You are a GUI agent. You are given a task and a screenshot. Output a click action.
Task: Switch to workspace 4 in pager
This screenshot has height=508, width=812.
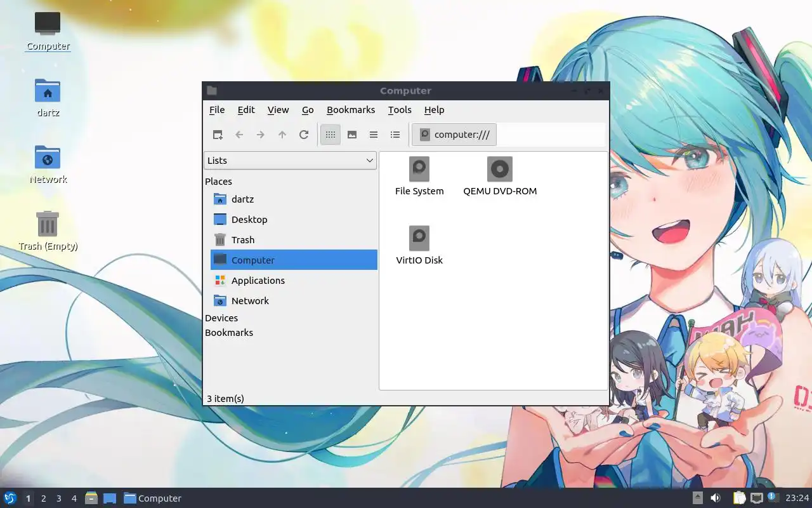(x=74, y=498)
